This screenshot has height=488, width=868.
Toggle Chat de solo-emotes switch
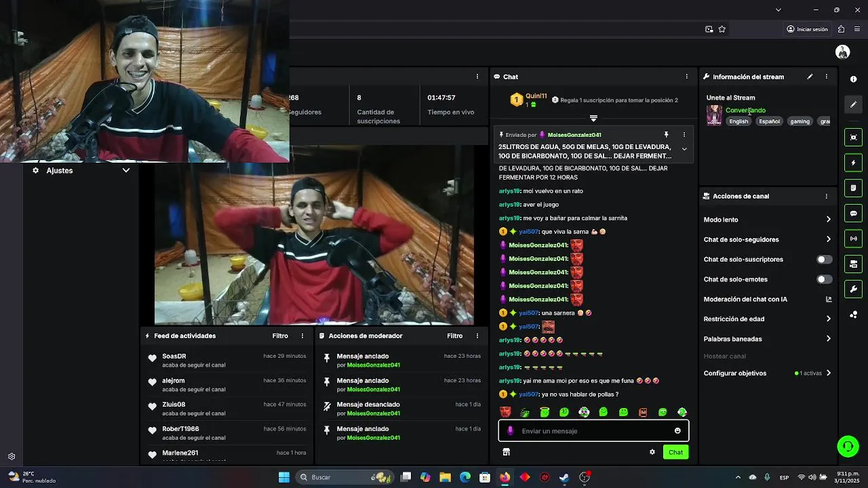click(x=824, y=279)
